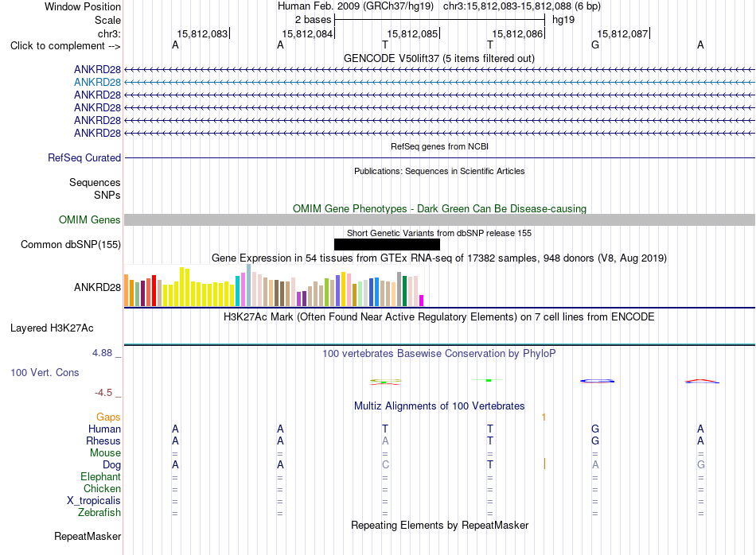The height and width of the screenshot is (555, 756).
Task: Open the RefSeq Curated track label
Action: [84, 157]
